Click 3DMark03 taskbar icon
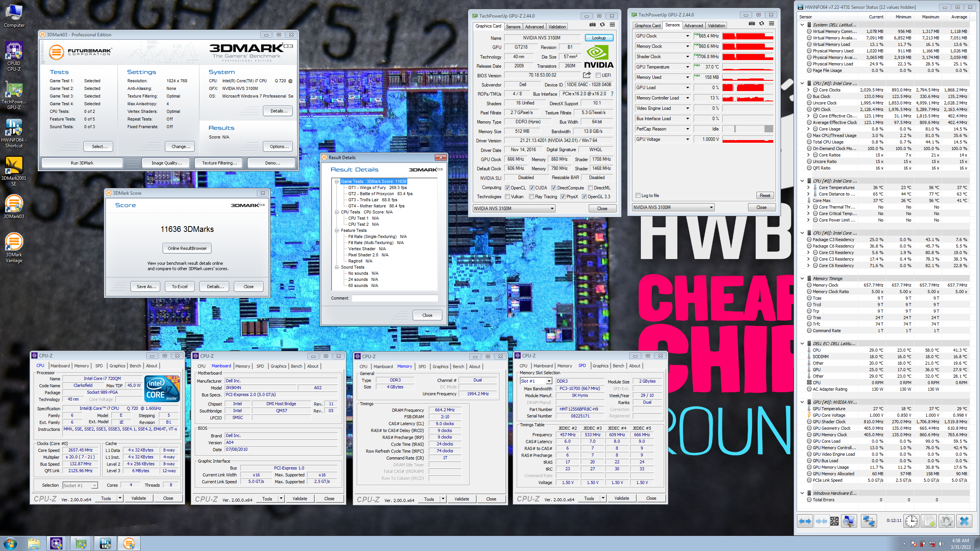 [x=129, y=543]
